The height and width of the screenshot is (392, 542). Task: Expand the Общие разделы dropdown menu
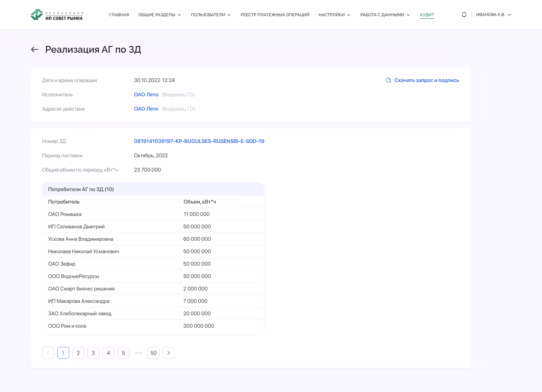(x=160, y=15)
